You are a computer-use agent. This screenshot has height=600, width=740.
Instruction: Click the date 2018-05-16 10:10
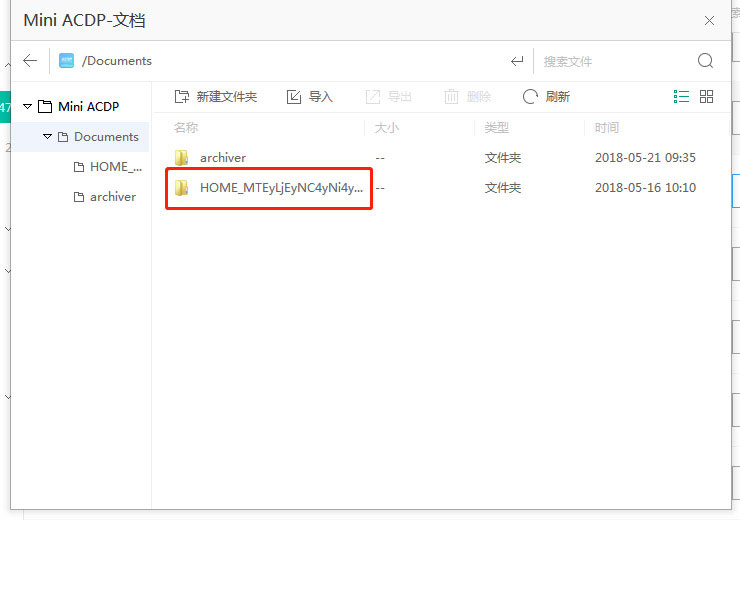pyautogui.click(x=645, y=188)
